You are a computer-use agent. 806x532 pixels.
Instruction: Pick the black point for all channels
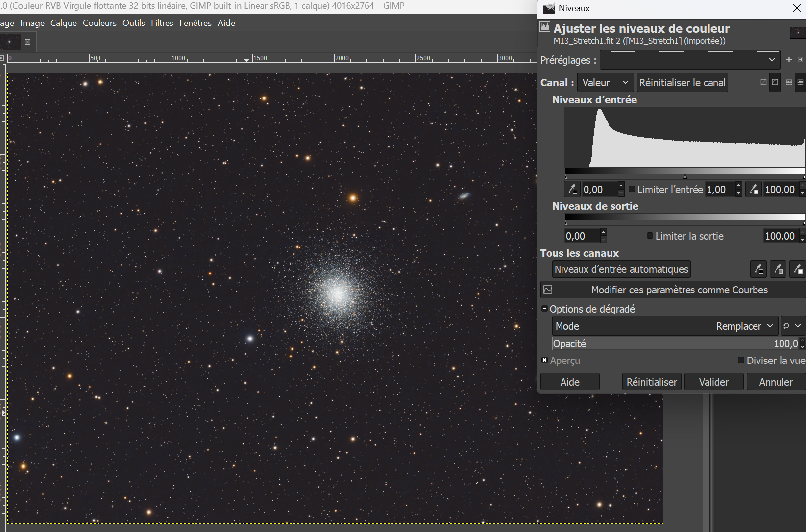coord(758,269)
